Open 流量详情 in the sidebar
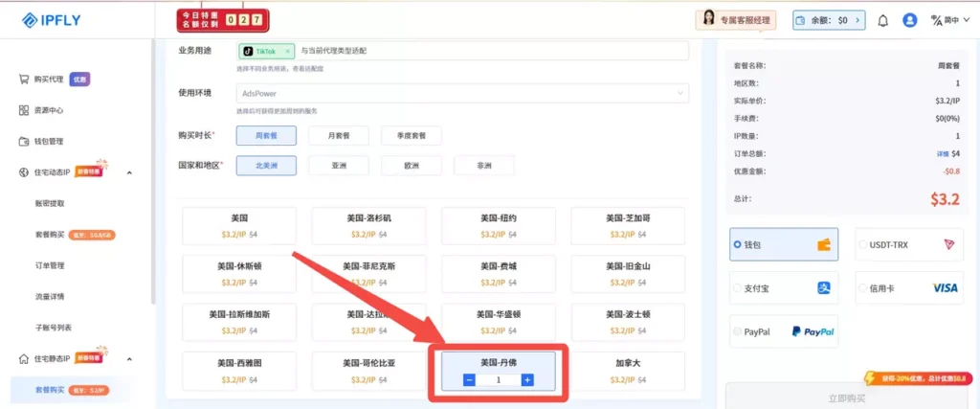 [x=50, y=296]
